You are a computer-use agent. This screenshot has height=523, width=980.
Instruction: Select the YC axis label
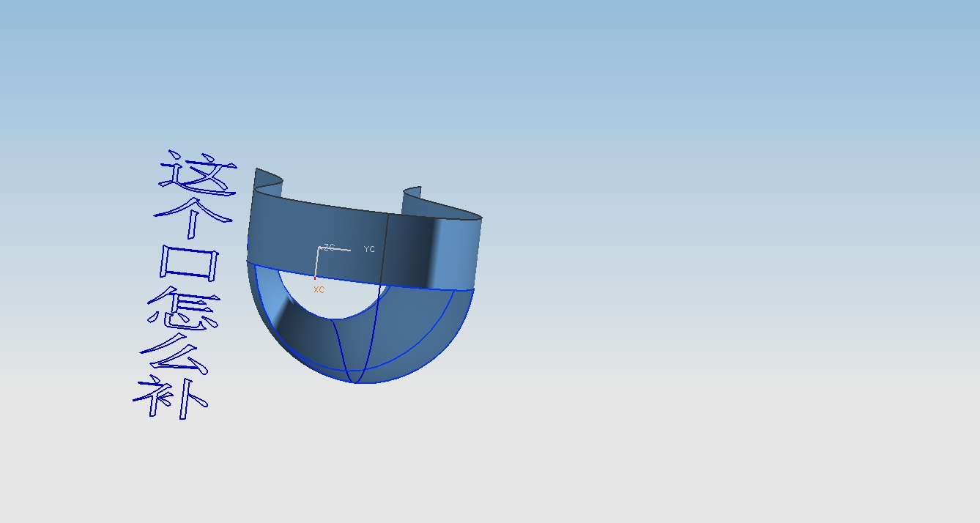tap(369, 249)
